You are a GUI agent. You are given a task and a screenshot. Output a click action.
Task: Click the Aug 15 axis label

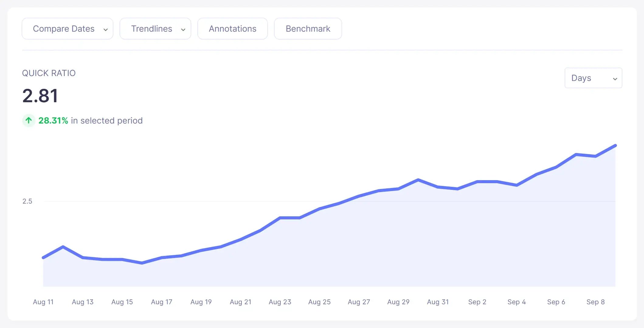pyautogui.click(x=122, y=302)
